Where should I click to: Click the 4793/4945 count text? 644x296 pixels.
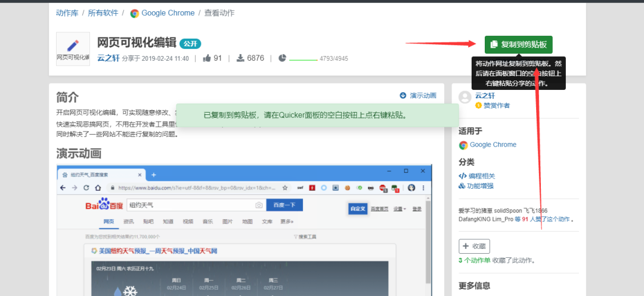(333, 58)
